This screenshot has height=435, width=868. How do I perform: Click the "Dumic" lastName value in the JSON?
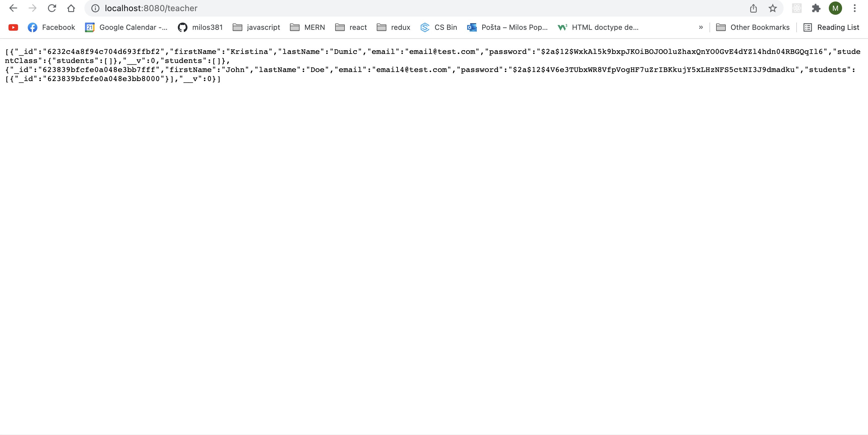[346, 52]
